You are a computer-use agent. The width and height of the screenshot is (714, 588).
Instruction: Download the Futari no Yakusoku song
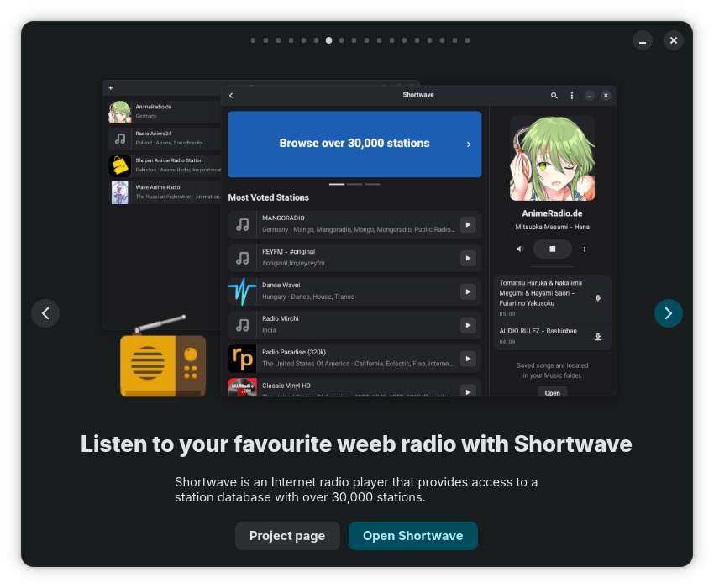598,298
